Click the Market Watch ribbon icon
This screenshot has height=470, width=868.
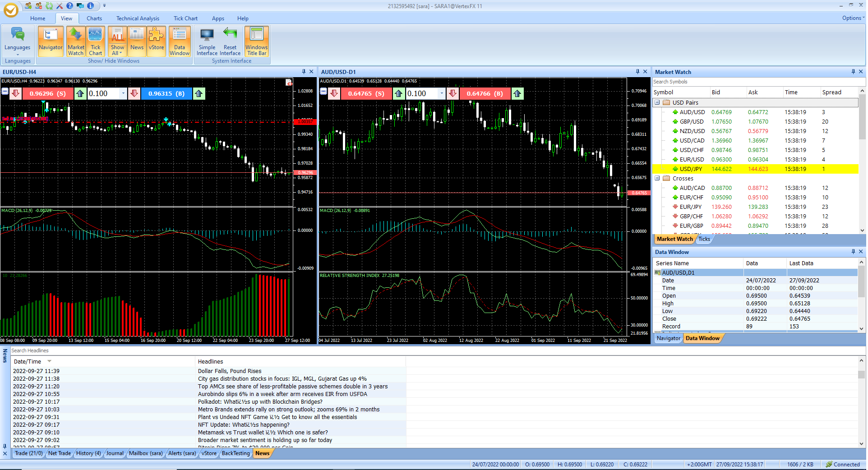tap(76, 41)
